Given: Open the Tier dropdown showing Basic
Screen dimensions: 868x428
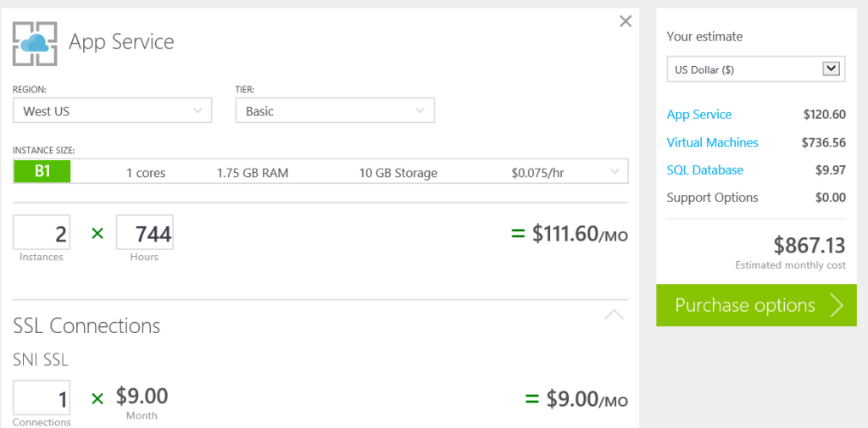Looking at the screenshot, I should click(335, 111).
